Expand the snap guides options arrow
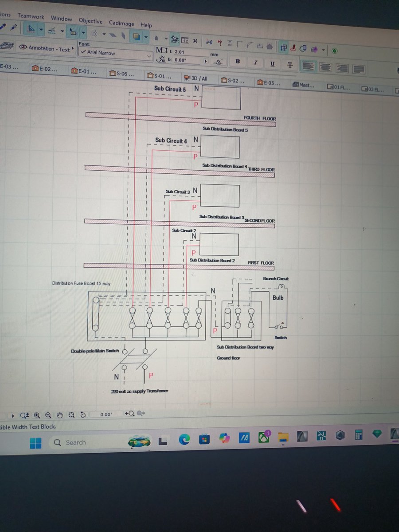 click(x=62, y=31)
